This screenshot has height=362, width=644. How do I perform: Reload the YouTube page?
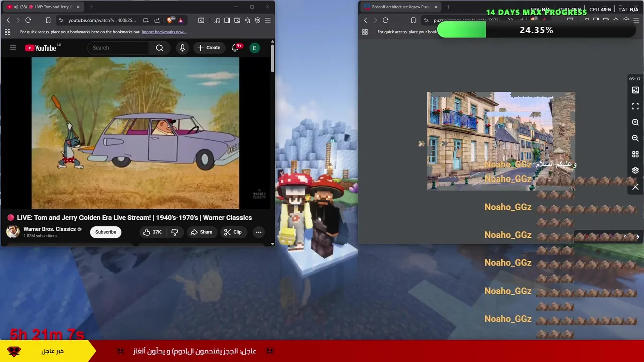point(28,20)
